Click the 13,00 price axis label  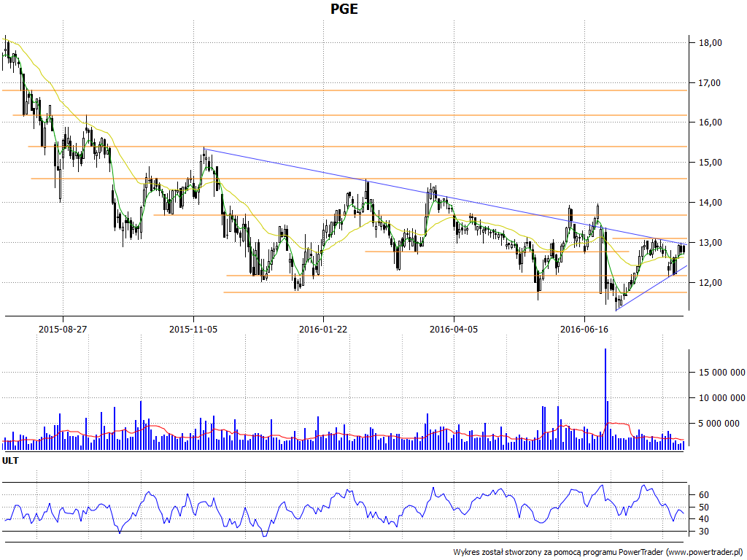[x=710, y=242]
